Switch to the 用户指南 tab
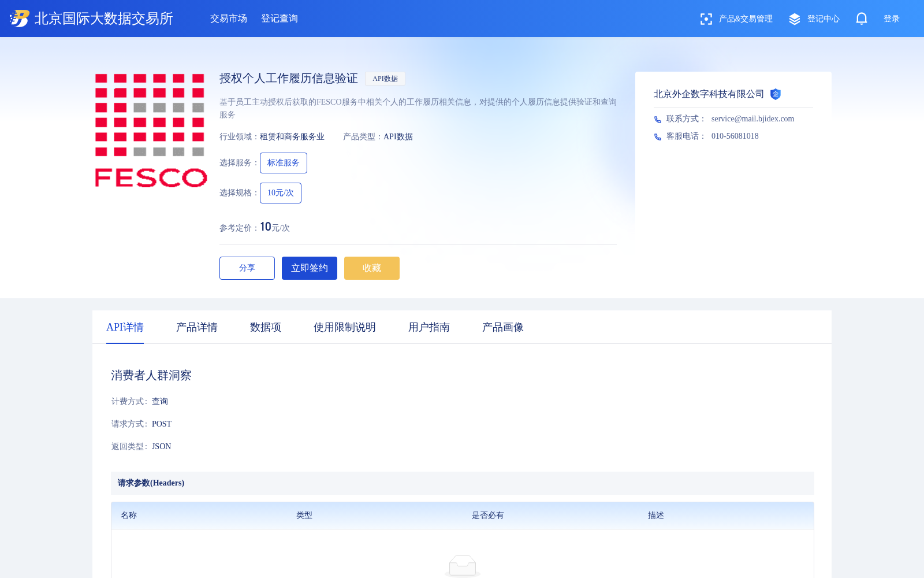Viewport: 924px width, 578px height. click(429, 327)
